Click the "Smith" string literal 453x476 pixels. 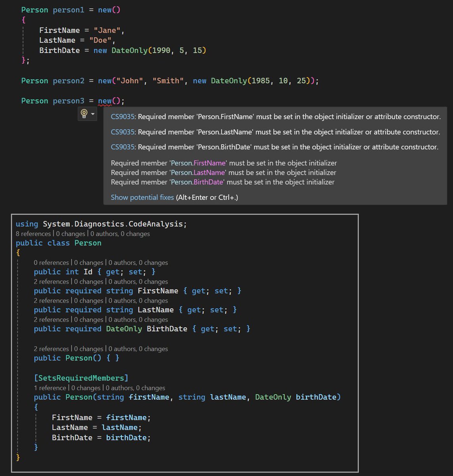click(168, 81)
